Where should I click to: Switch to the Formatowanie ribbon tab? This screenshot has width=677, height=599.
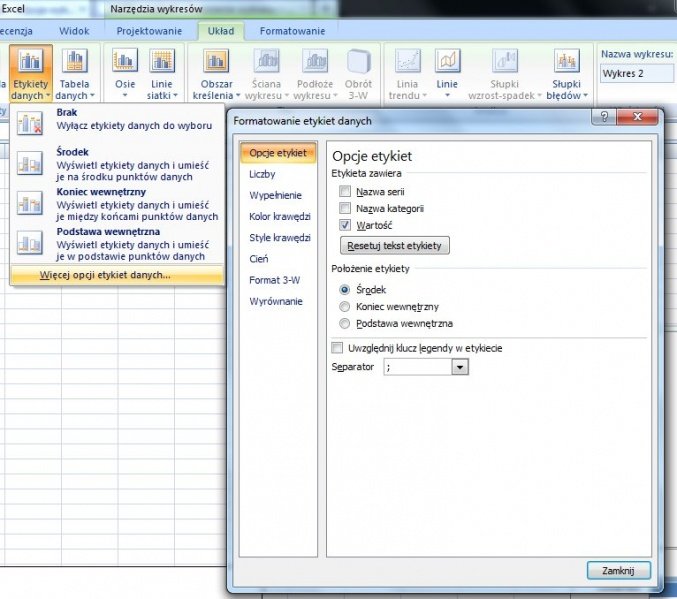[x=292, y=31]
